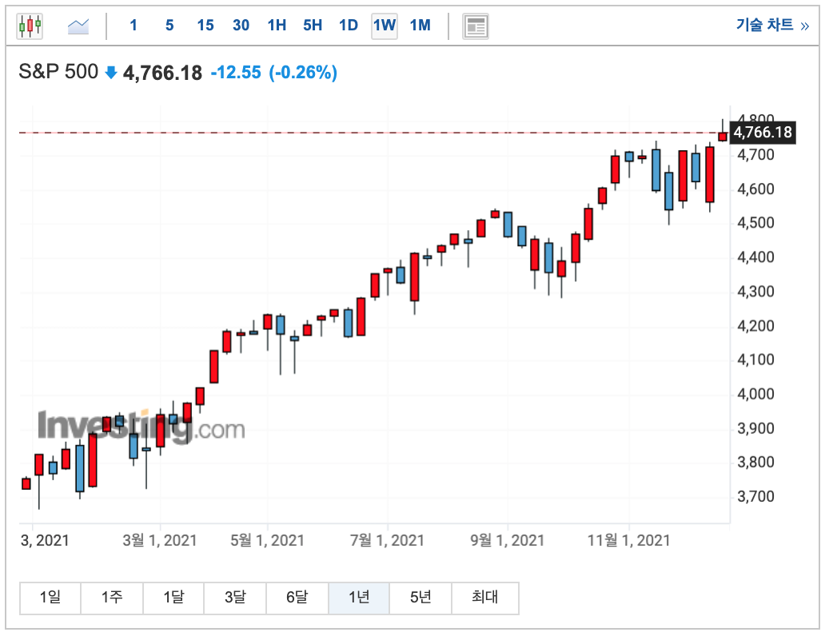Viewport: 833px width, 644px height.
Task: Click the 5월 1, 2021 date label
Action: [267, 540]
